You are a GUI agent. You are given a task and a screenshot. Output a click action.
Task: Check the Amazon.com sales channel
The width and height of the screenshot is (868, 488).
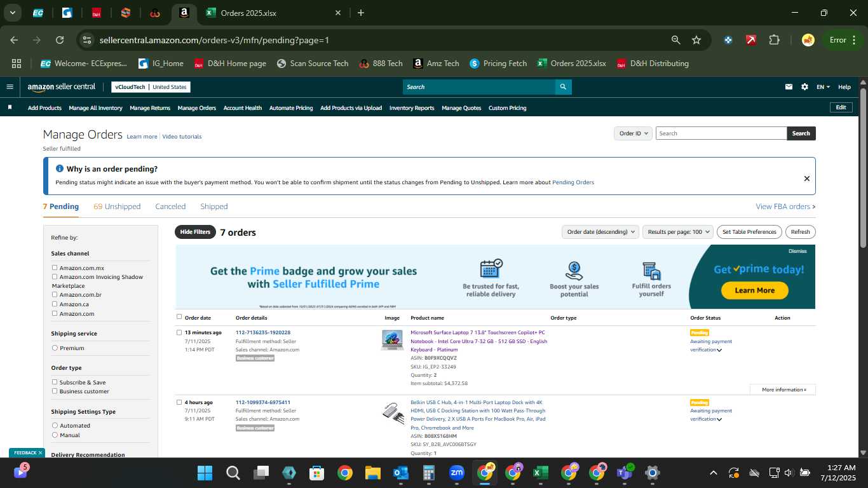point(55,313)
